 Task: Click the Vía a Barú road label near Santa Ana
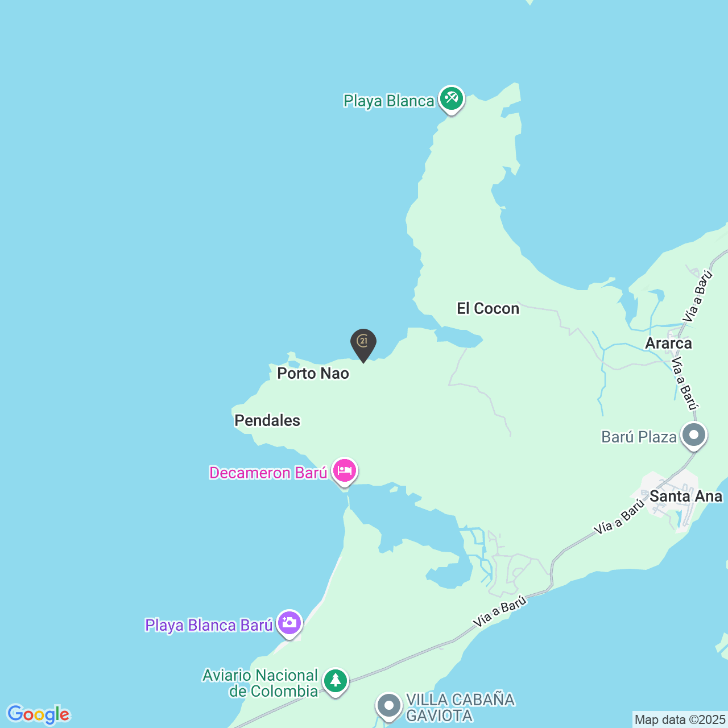click(620, 517)
